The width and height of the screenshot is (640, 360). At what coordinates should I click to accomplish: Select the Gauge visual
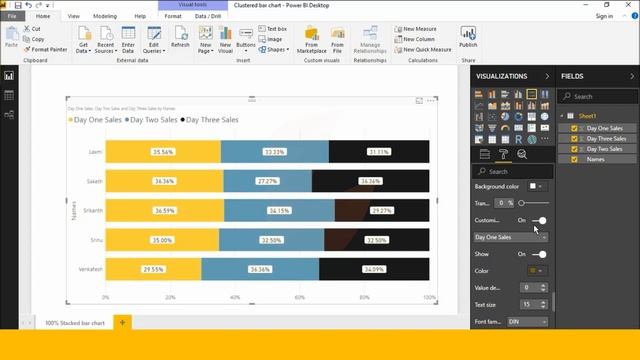tap(505, 128)
